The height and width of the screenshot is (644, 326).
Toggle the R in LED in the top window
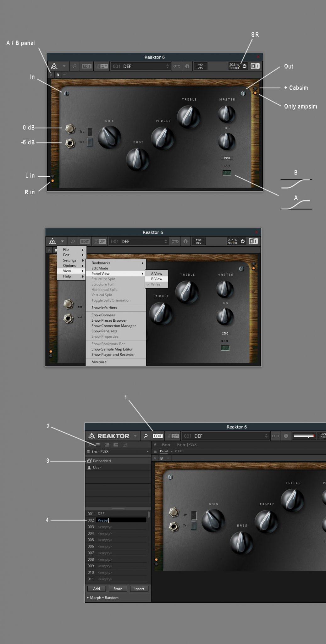point(52,180)
